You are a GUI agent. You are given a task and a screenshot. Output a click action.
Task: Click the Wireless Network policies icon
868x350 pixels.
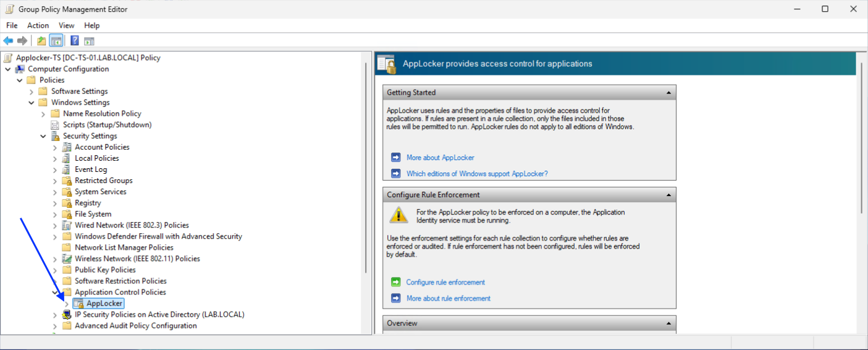pyautogui.click(x=67, y=258)
